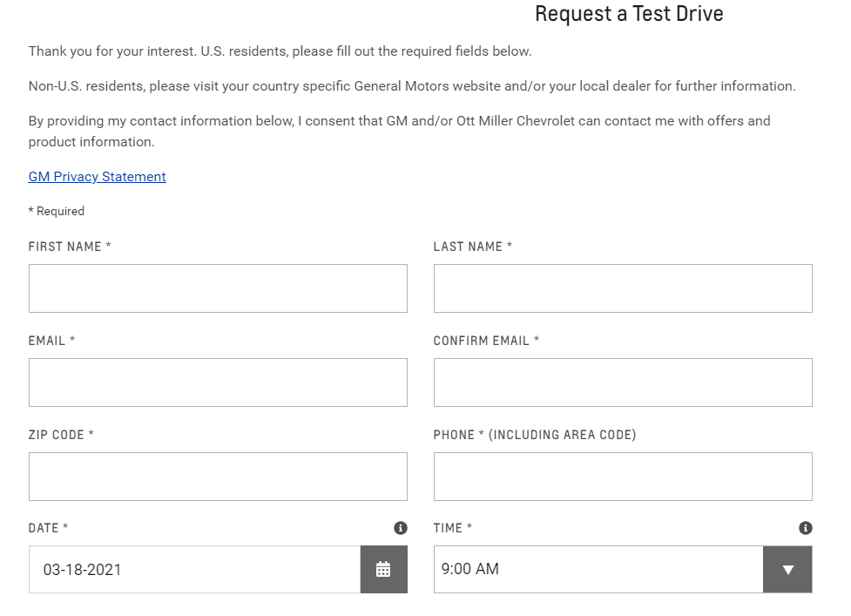Focus the First Name input box
Viewport: 851px width, 616px height.
(x=218, y=288)
